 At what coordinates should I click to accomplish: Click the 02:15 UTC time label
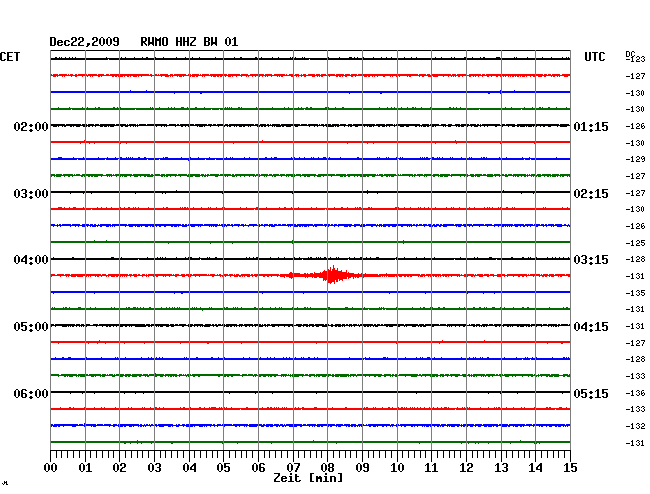pyautogui.click(x=591, y=194)
